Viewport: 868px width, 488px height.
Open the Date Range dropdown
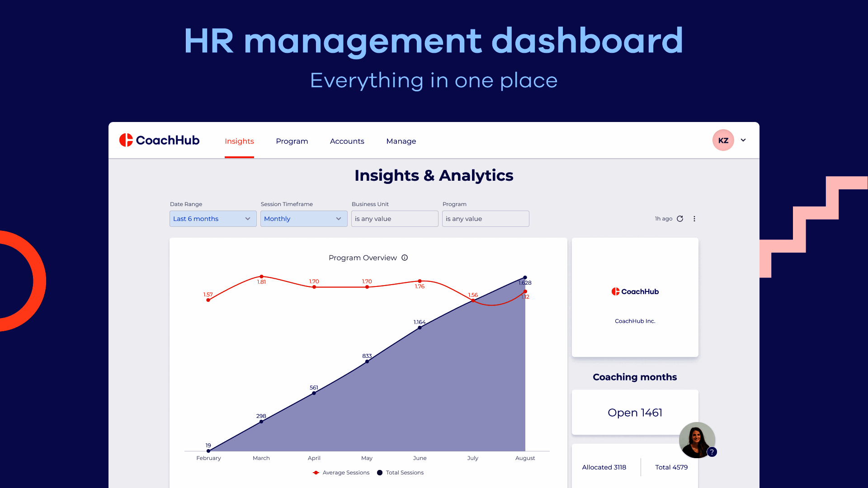[x=212, y=219]
